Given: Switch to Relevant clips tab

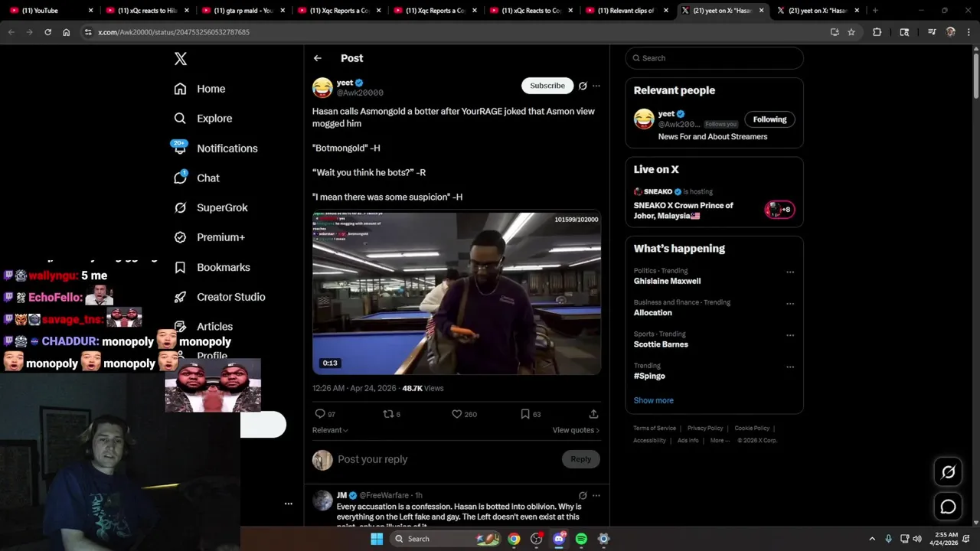Looking at the screenshot, I should click(628, 11).
